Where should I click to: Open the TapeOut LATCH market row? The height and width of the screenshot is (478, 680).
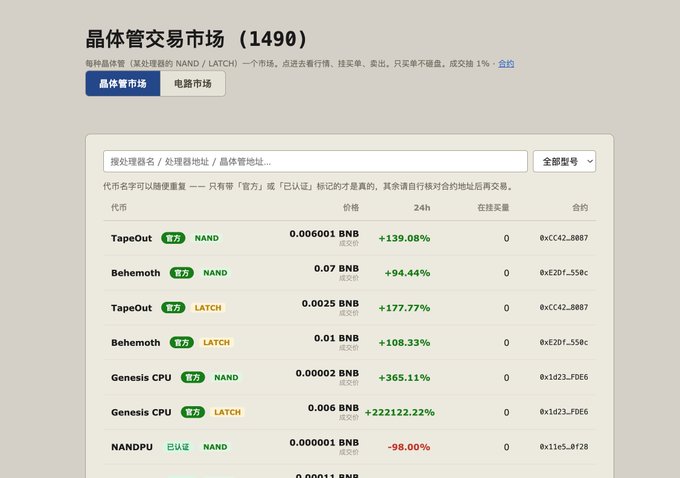tap(350, 308)
